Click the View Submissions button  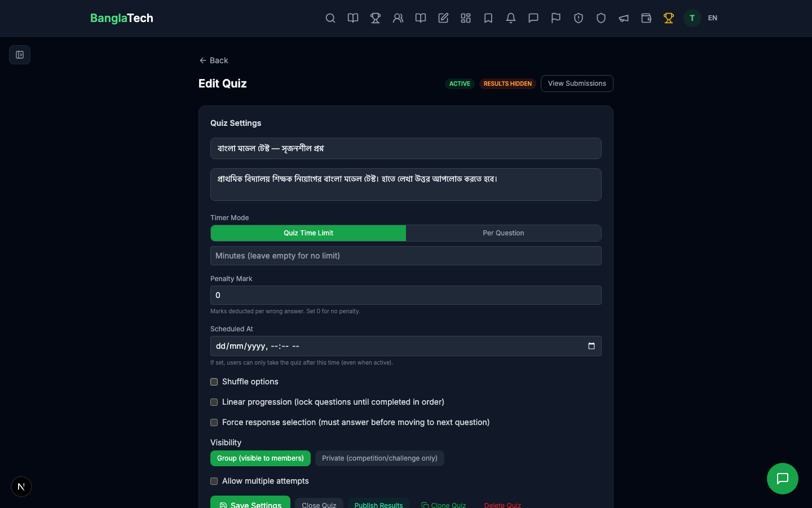(577, 84)
